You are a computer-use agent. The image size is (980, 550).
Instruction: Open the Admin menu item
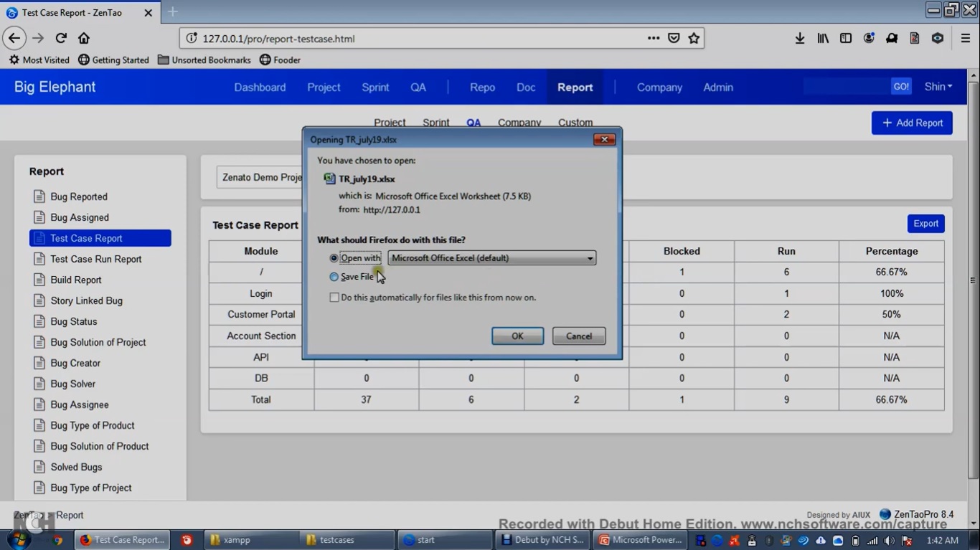(718, 87)
